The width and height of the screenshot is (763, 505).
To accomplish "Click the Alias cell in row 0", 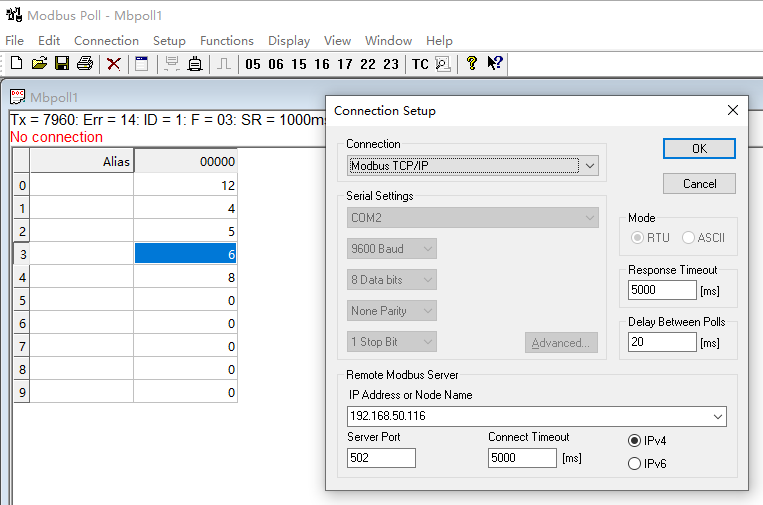I will tap(82, 185).
